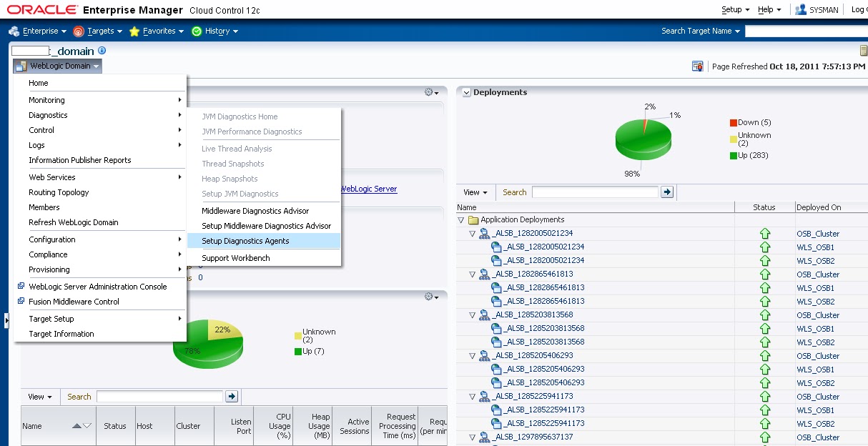Click the Search Target Name field
The width and height of the screenshot is (868, 446).
tap(806, 31)
